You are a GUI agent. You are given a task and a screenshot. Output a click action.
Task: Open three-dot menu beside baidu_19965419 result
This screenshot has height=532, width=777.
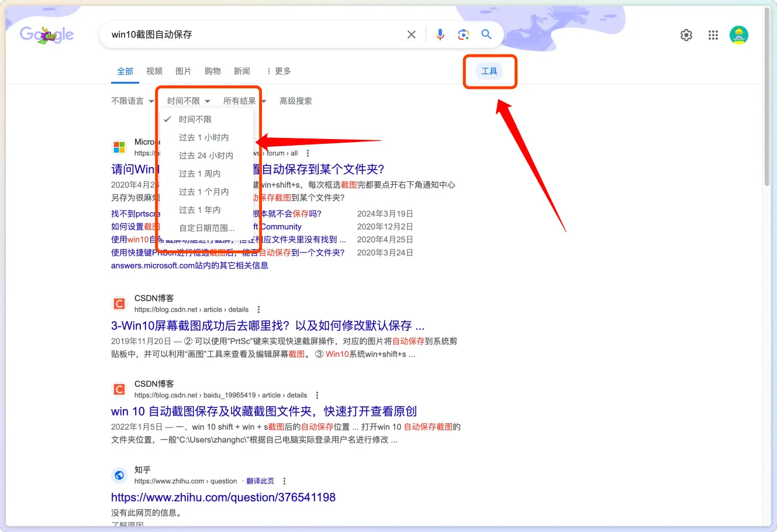click(317, 395)
